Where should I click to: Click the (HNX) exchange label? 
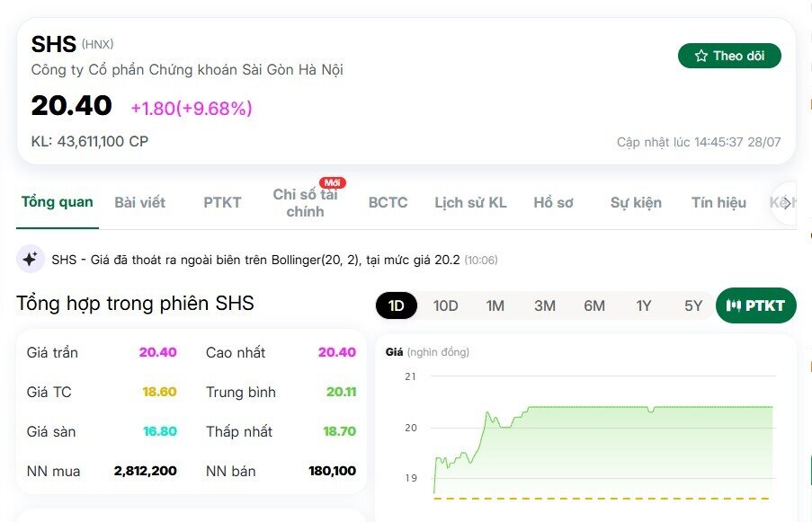click(97, 45)
